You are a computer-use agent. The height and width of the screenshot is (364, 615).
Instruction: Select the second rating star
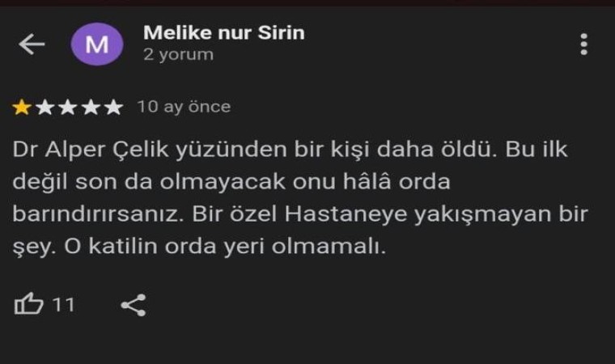45,107
